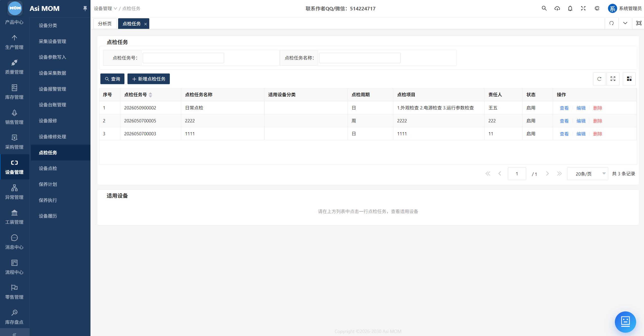Open 库存管理 in the left rail
644x336 pixels.
(14, 92)
